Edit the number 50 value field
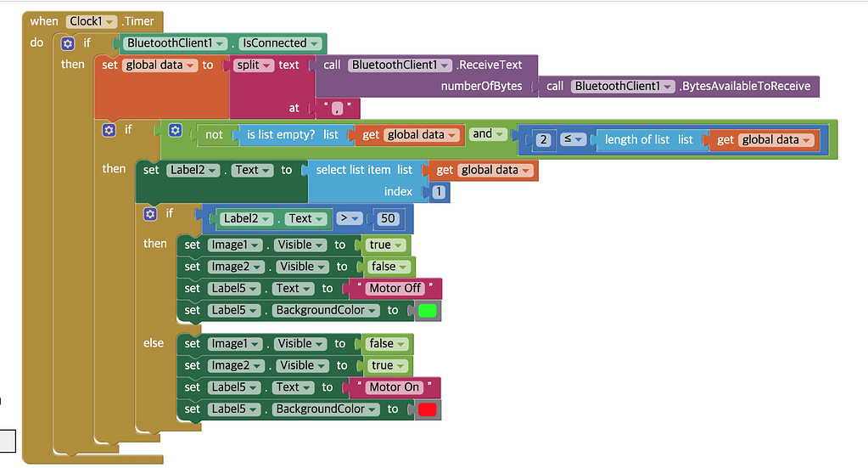 [x=389, y=218]
